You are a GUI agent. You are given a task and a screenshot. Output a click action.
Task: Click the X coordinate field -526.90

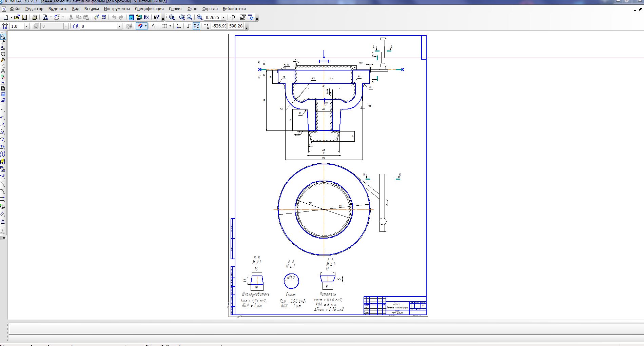(219, 26)
